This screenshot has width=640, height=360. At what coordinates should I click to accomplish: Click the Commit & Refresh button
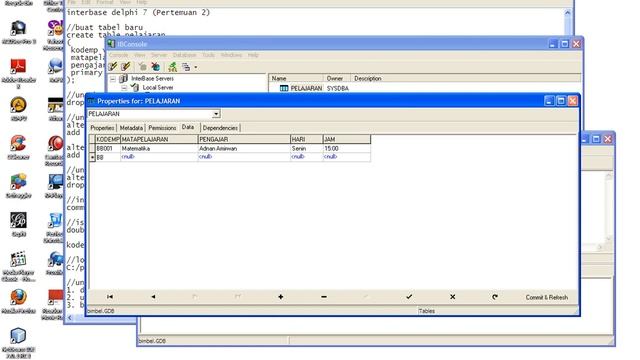coord(547,297)
